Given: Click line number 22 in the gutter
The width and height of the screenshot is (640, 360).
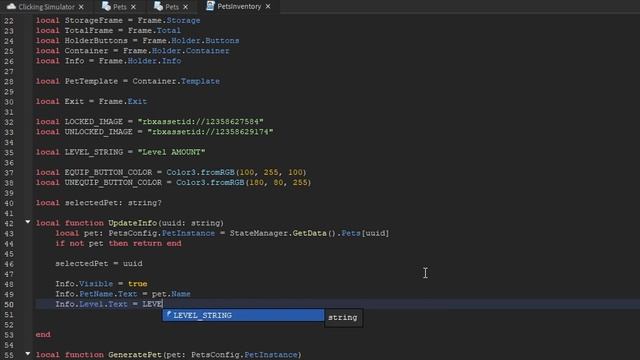Looking at the screenshot, I should click(x=9, y=21).
